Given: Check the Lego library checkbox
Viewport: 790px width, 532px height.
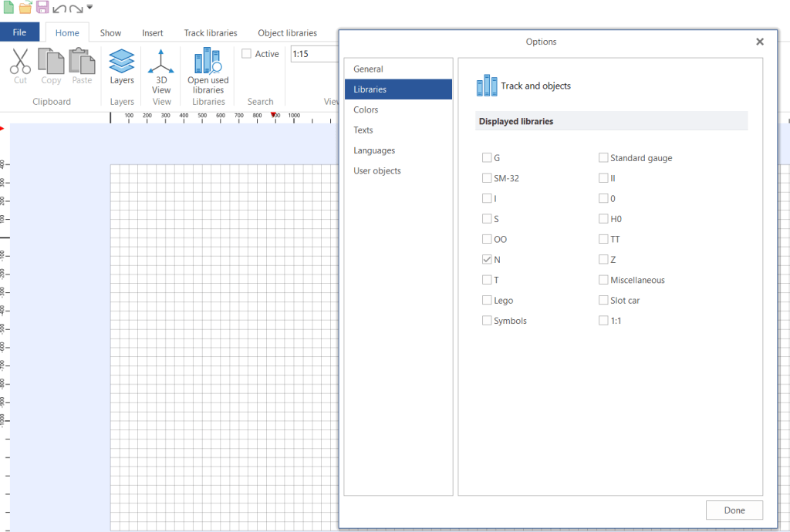Looking at the screenshot, I should [487, 301].
